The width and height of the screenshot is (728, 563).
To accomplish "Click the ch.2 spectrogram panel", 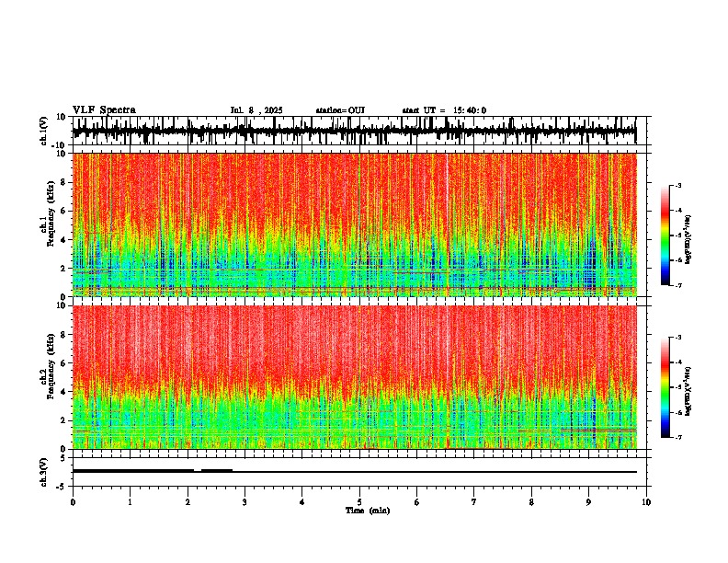I will click(354, 377).
